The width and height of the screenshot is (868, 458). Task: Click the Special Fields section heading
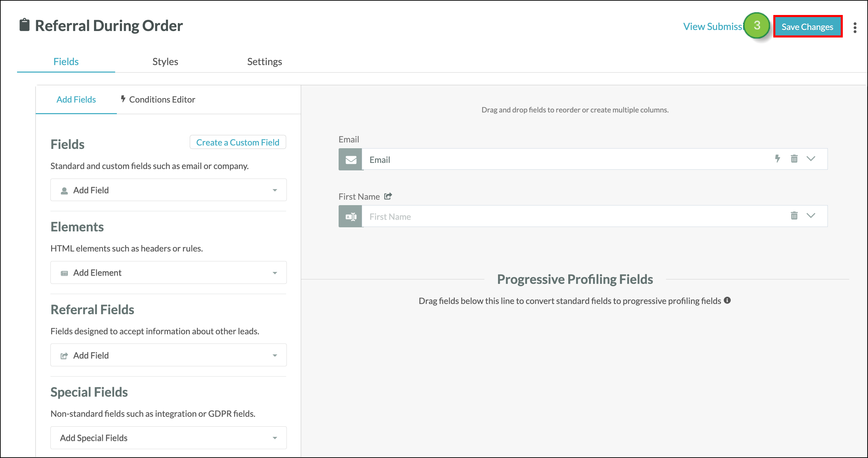point(89,392)
